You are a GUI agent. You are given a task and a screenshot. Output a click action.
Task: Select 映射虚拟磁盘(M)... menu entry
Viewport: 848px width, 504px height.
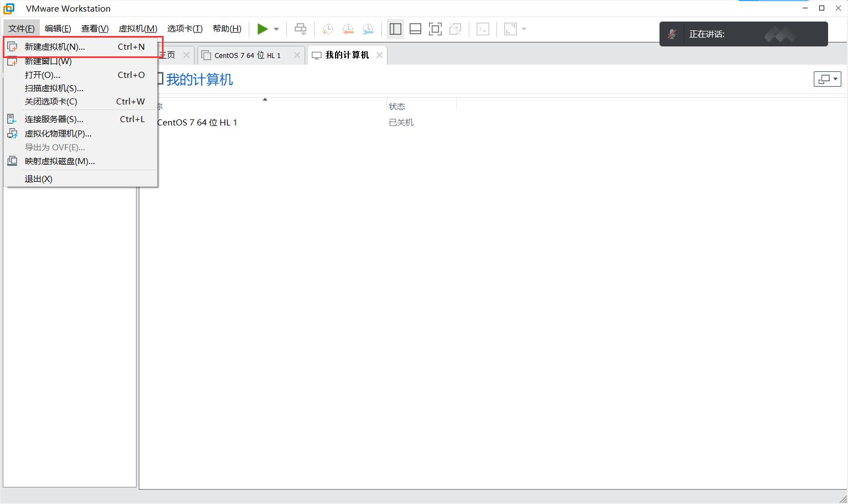[81, 161]
